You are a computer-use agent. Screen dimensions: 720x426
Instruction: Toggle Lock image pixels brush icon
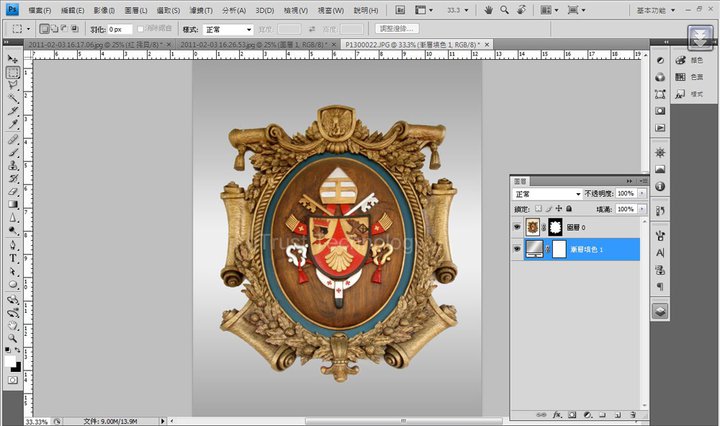pos(548,208)
